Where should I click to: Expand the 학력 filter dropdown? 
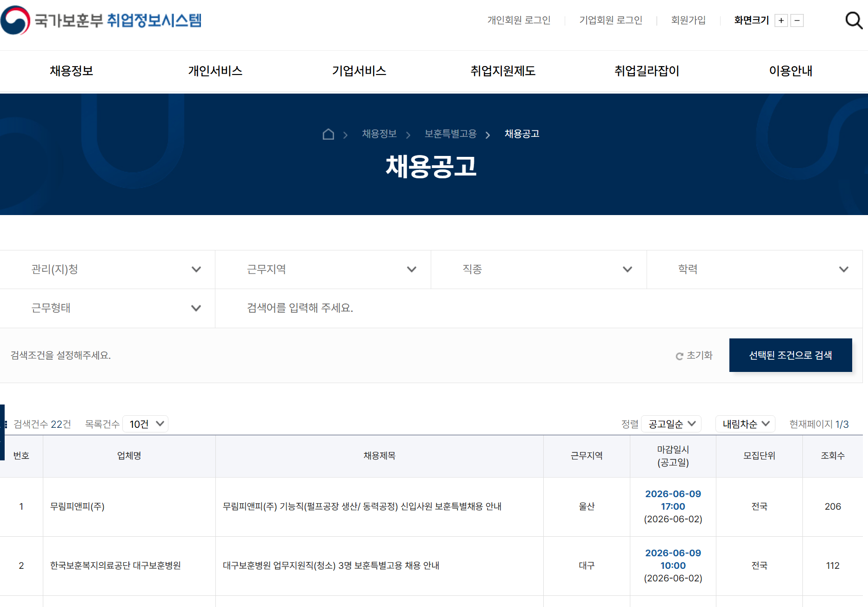coord(755,270)
